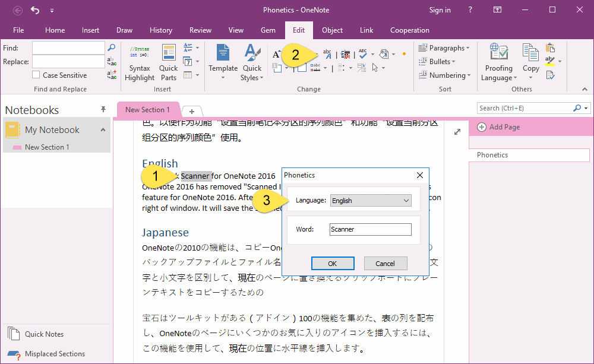Click the Replace All icon with red plus
This screenshot has width=594, height=364.
point(112,75)
